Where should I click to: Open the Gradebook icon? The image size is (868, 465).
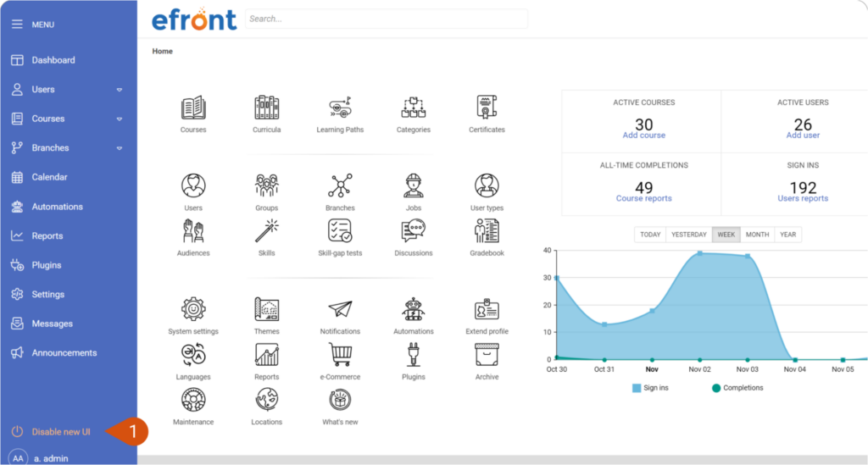[487, 231]
